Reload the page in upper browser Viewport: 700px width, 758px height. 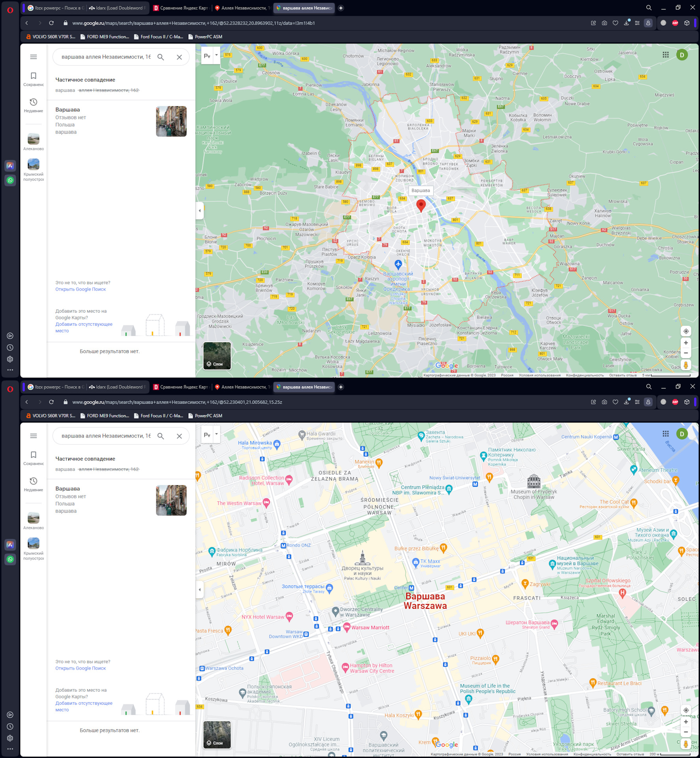coord(51,23)
